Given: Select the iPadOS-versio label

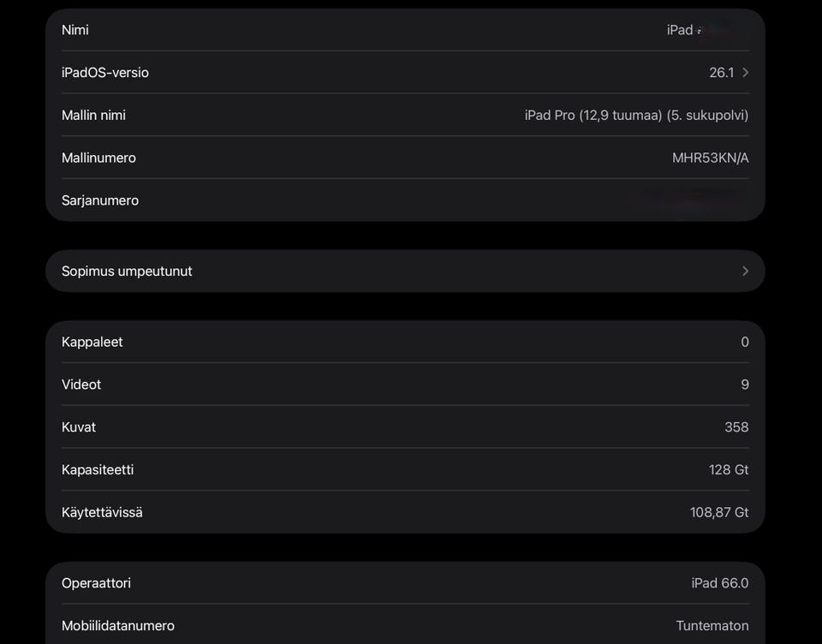Looking at the screenshot, I should point(105,73).
